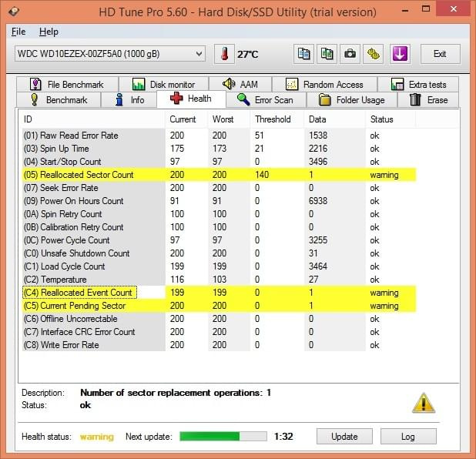Image resolution: width=476 pixels, height=459 pixels.
Task: Select the (09) Power On Hours Count row
Action: (220, 201)
